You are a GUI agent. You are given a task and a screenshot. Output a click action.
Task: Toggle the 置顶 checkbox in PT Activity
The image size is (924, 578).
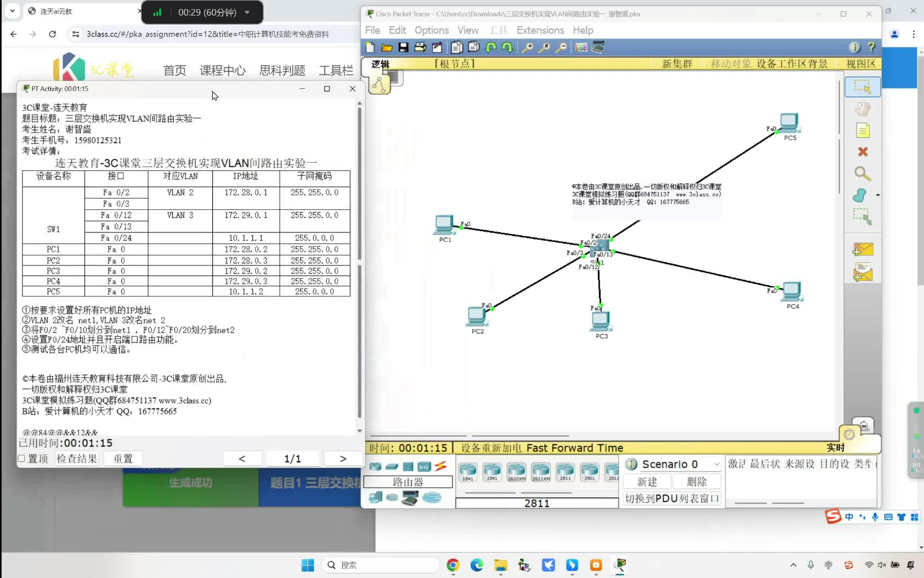click(21, 459)
